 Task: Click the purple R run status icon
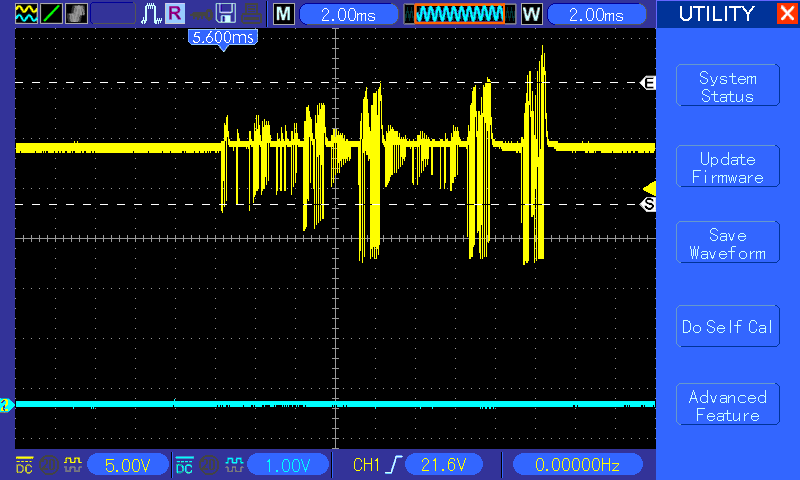click(175, 14)
